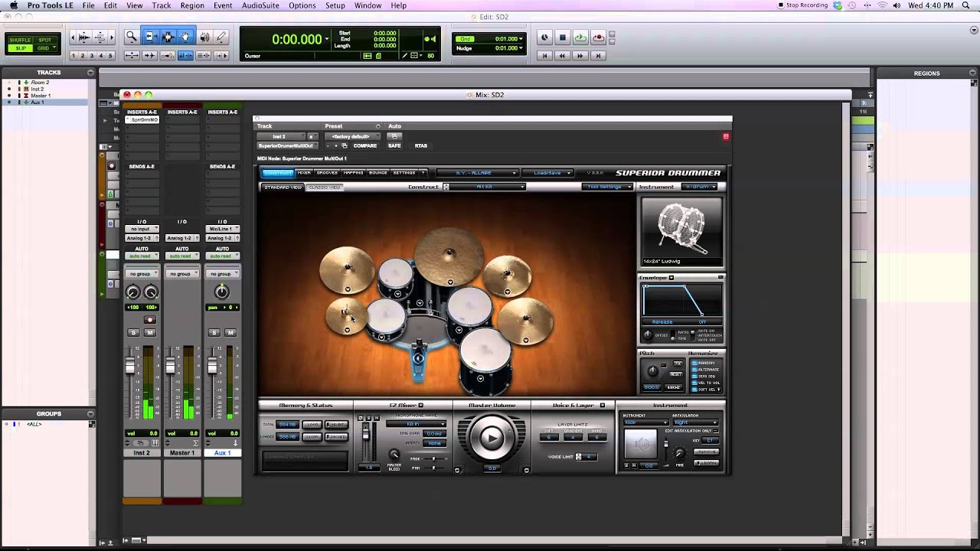Open the Bounce tab
The width and height of the screenshot is (980, 551).
[378, 173]
